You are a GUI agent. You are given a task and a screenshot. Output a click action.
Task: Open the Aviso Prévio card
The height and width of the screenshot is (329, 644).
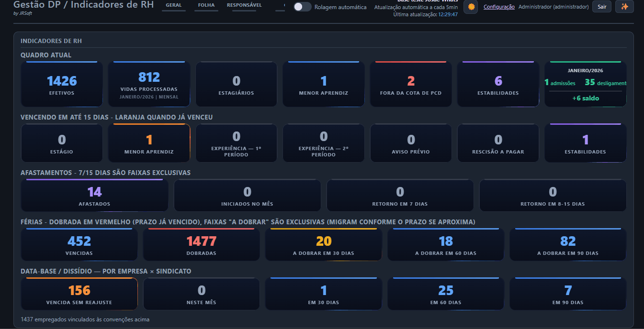(x=411, y=143)
